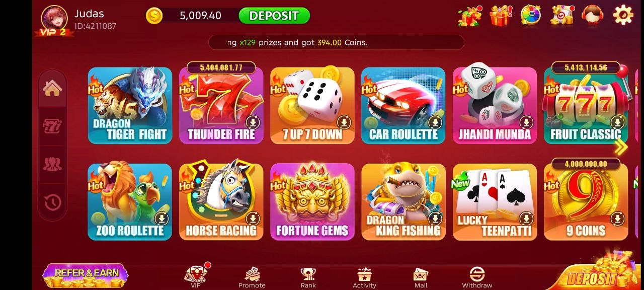Open the customer support headset icon
The height and width of the screenshot is (290, 644).
593,15
